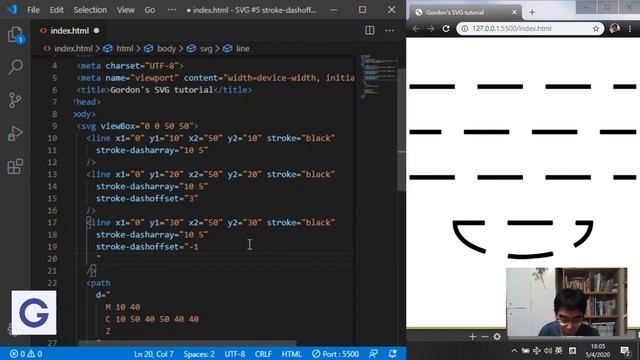Open the Chrome three-dot menu
Screen dimensions: 640x360
click(630, 29)
